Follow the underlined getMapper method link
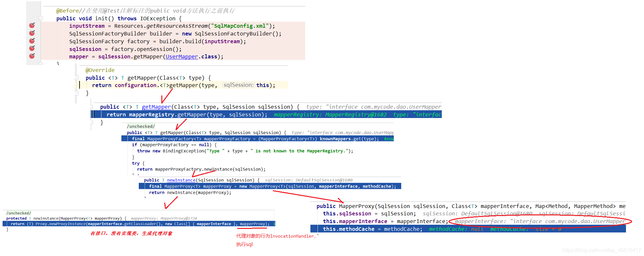644x256 pixels. coord(156,107)
